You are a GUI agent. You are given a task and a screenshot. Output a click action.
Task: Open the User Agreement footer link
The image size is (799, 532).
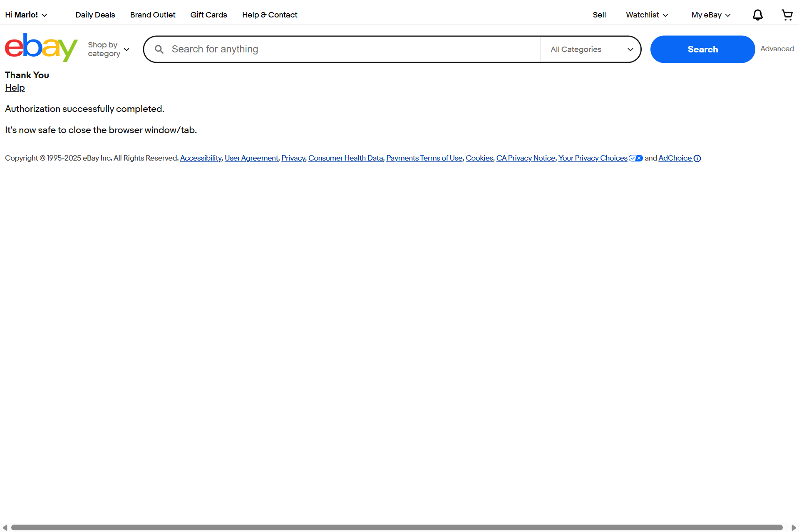click(x=251, y=158)
